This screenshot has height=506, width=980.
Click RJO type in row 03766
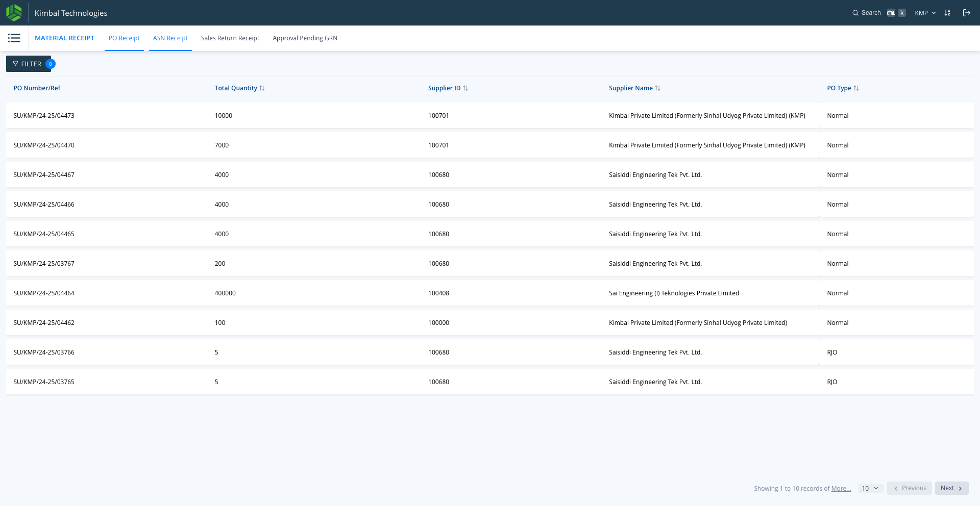(832, 352)
